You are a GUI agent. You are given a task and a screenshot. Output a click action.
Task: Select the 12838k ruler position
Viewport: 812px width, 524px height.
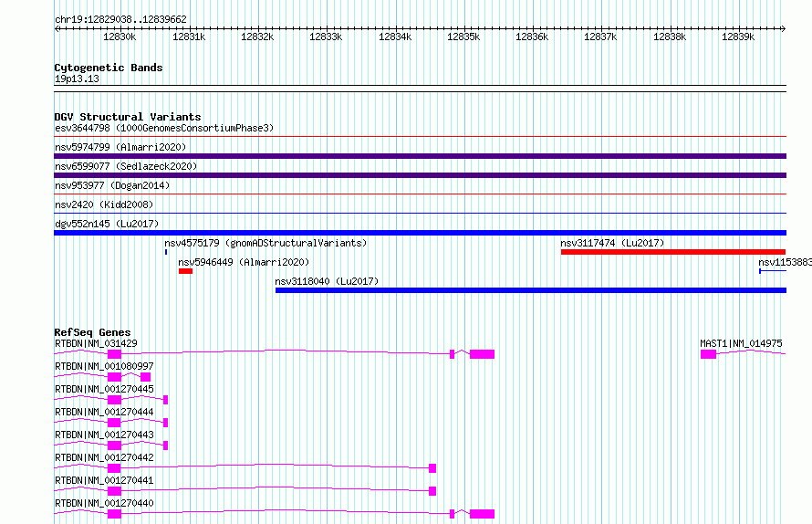click(670, 37)
